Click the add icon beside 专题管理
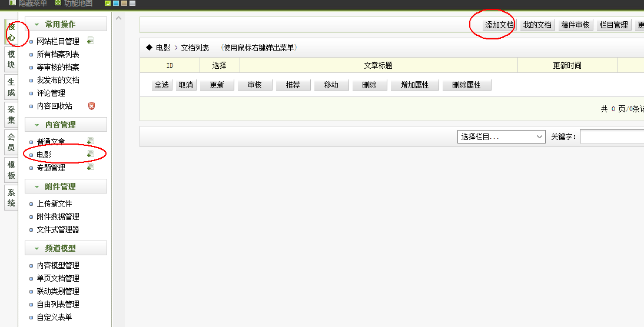This screenshot has width=644, height=327. pos(91,167)
